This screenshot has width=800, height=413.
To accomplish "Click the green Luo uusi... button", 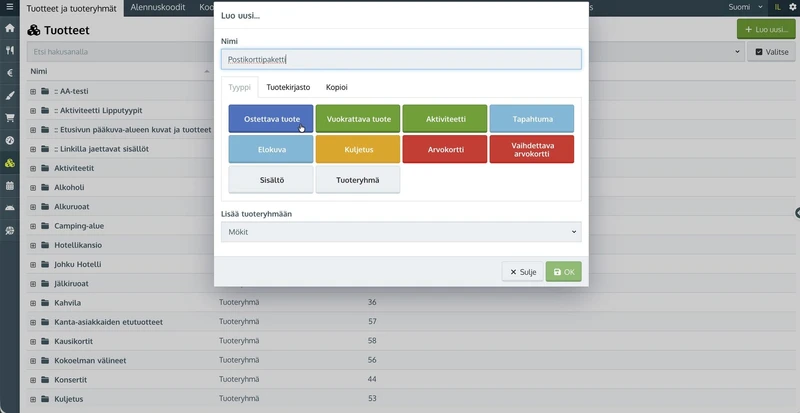I will (766, 30).
